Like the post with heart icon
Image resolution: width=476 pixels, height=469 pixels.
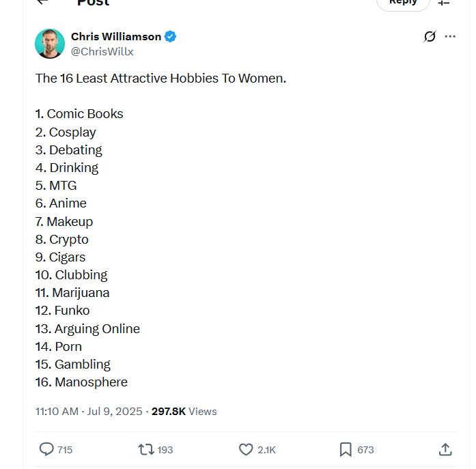(x=246, y=450)
